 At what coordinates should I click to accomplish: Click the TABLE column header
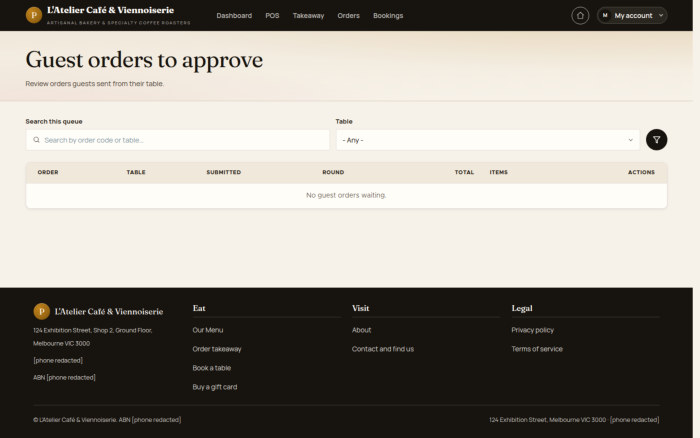click(136, 172)
